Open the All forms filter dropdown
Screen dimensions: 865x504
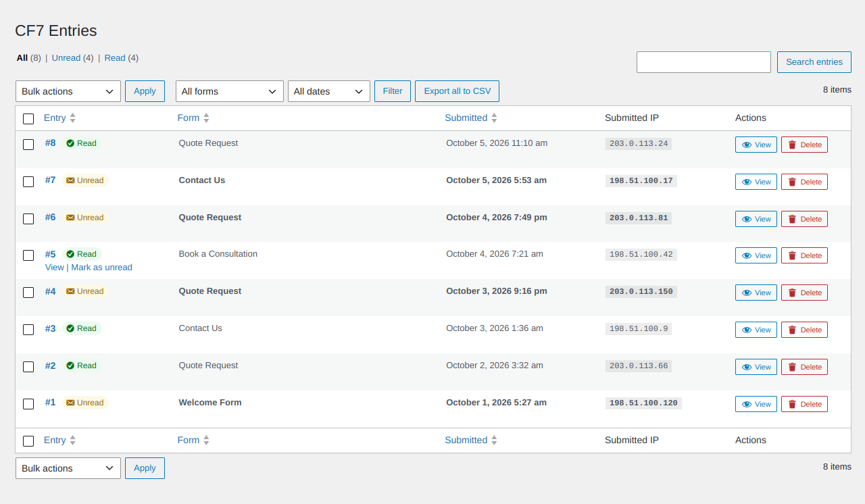click(x=230, y=91)
